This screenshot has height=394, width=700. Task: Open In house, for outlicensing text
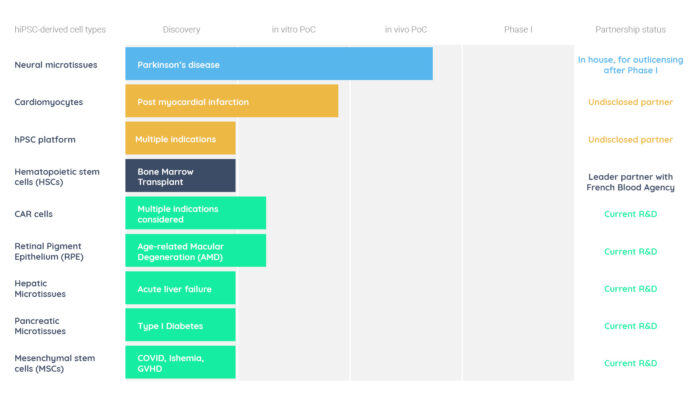[x=630, y=59]
